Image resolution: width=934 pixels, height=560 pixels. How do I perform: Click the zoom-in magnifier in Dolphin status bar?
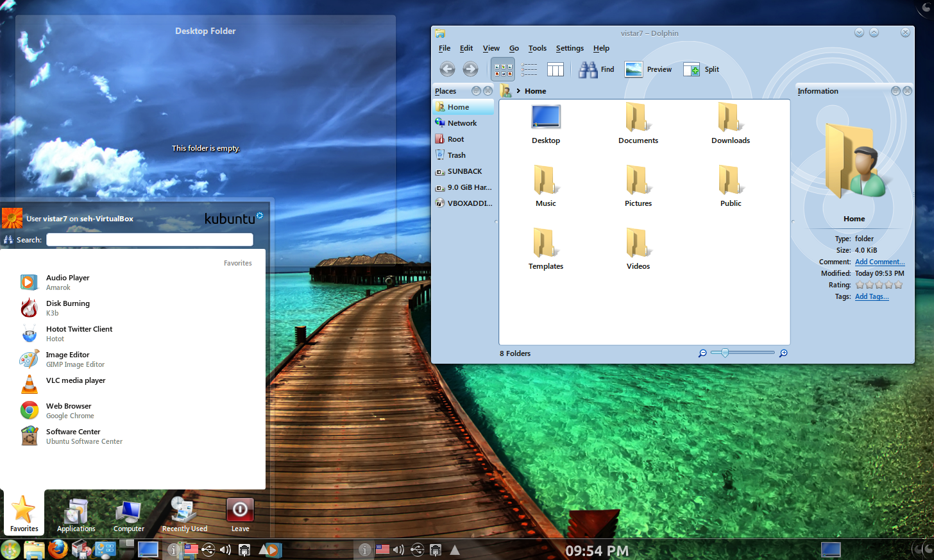(x=783, y=353)
